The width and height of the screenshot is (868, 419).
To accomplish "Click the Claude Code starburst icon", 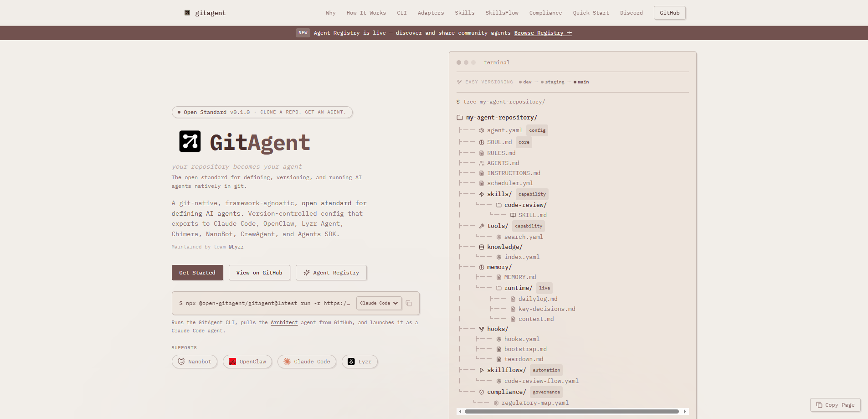I will [x=287, y=362].
